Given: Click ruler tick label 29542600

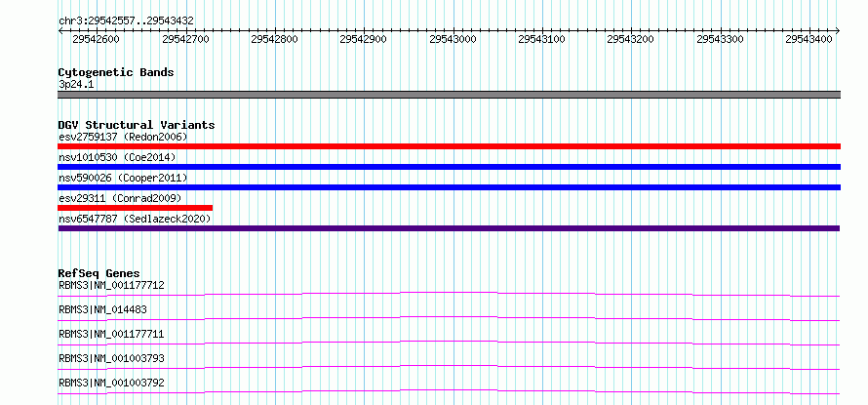Looking at the screenshot, I should coord(96,39).
